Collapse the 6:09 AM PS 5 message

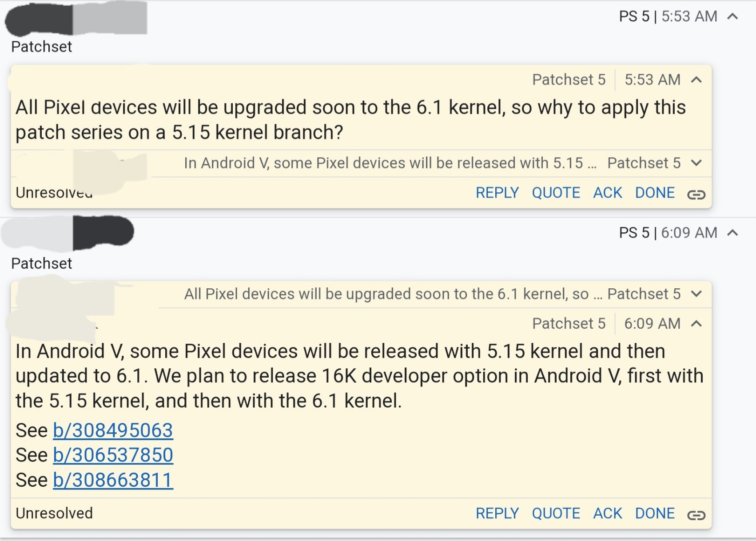point(732,233)
